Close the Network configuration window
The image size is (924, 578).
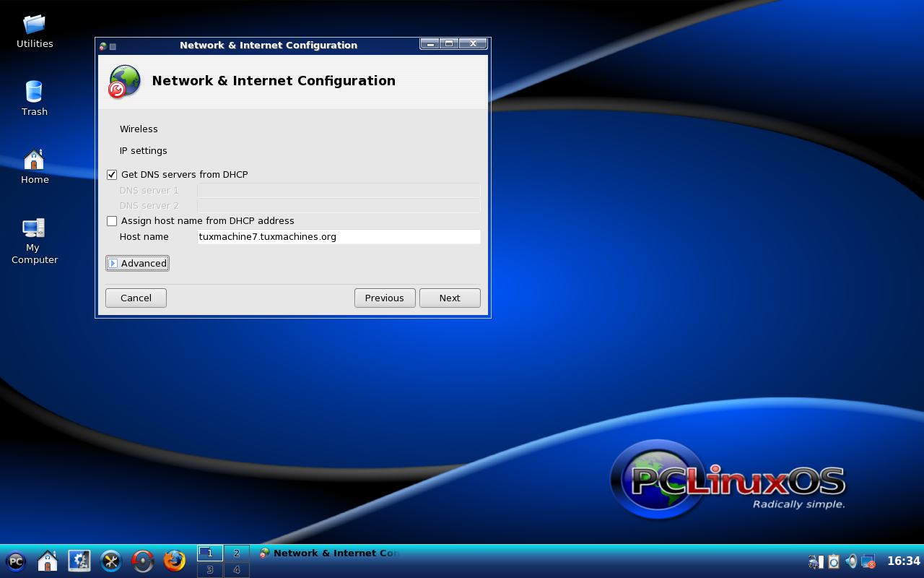pos(473,44)
